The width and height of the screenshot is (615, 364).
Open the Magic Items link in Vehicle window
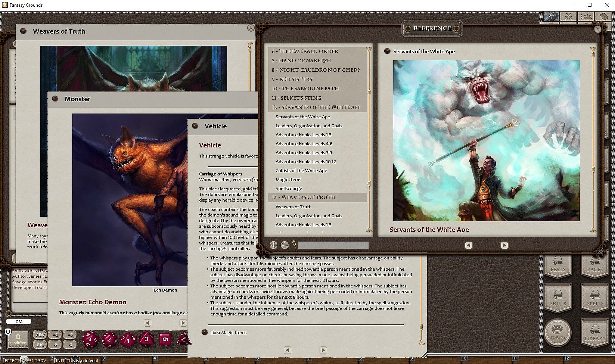point(205,332)
